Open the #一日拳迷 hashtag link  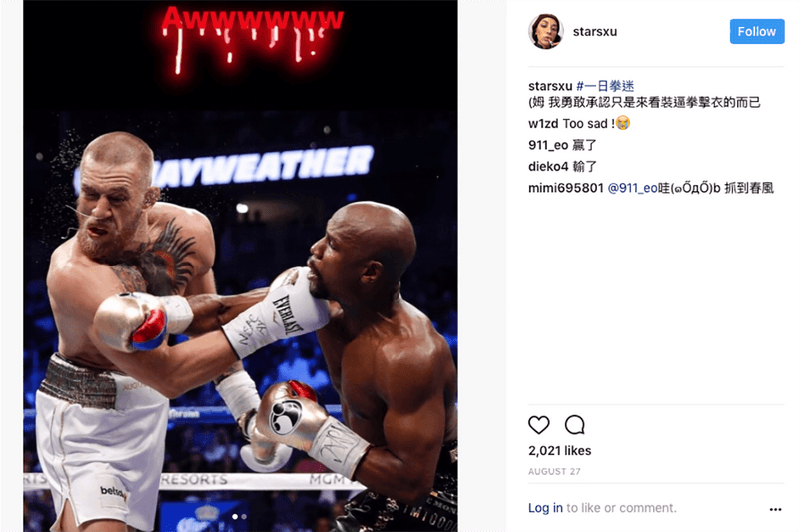(605, 86)
